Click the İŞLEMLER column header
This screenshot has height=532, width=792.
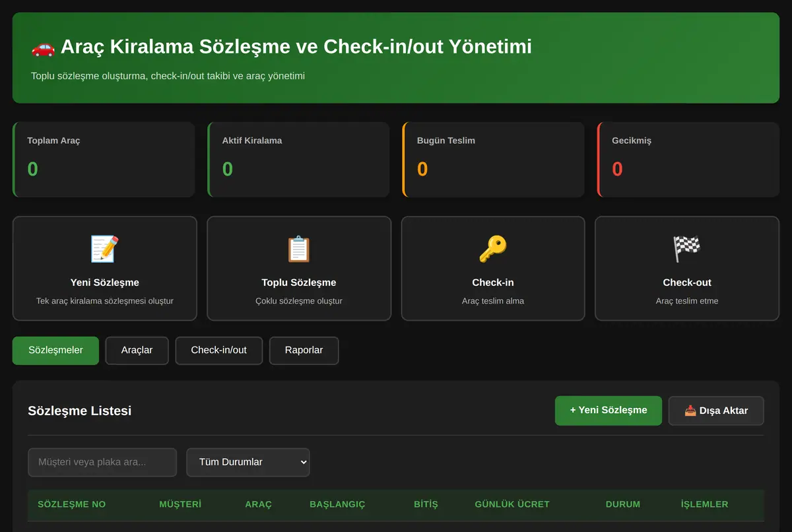(705, 504)
